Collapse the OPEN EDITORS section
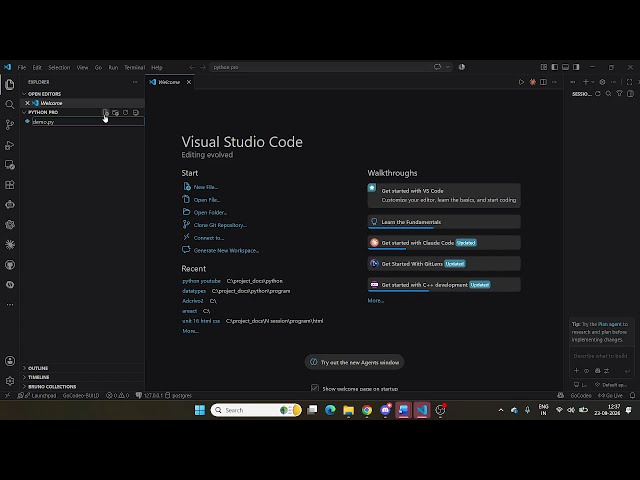The width and height of the screenshot is (640, 480). click(24, 94)
